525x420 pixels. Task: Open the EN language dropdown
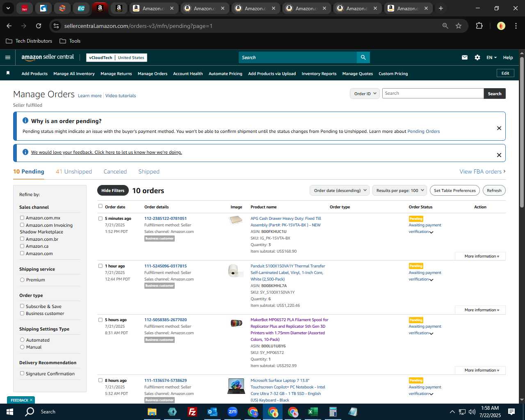491,57
